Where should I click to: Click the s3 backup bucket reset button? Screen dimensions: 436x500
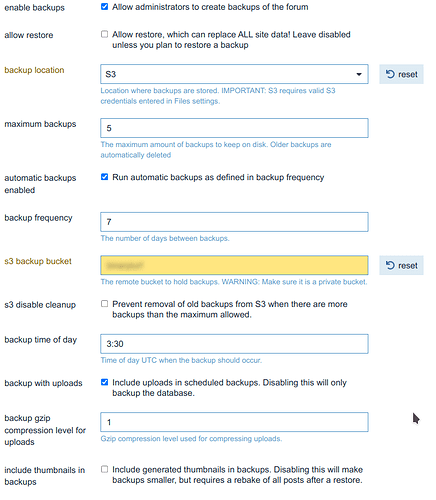401,265
